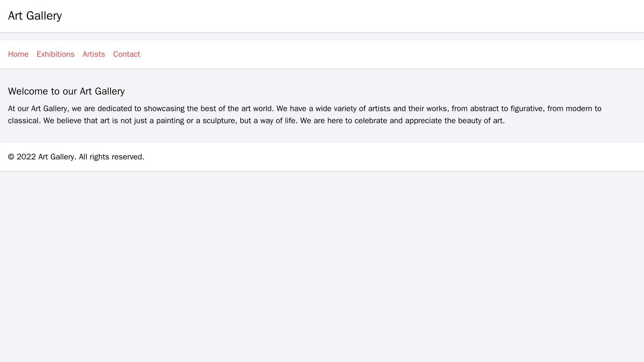Select the Artists navigation link
The width and height of the screenshot is (644, 362).
pyautogui.click(x=94, y=54)
